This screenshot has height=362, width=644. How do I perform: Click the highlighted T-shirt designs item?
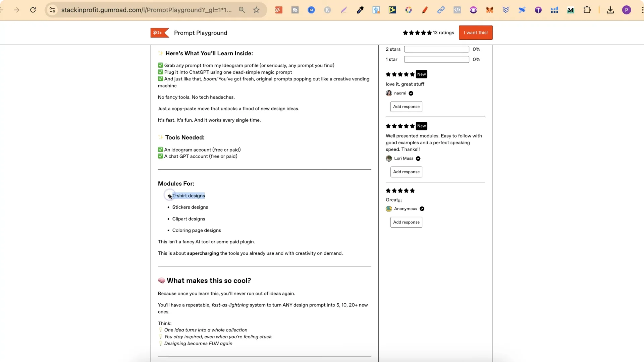tap(189, 196)
